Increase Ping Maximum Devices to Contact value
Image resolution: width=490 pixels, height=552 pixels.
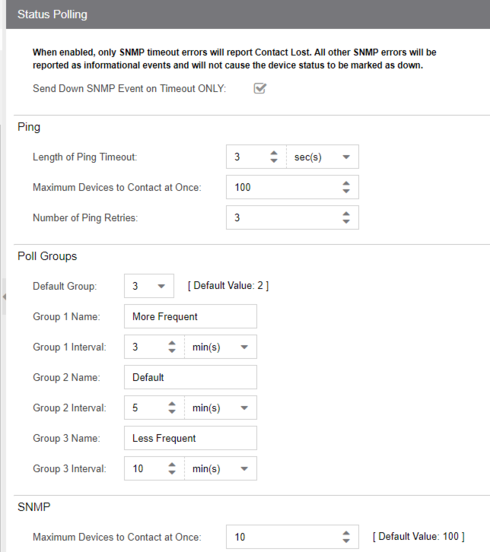coord(346,183)
